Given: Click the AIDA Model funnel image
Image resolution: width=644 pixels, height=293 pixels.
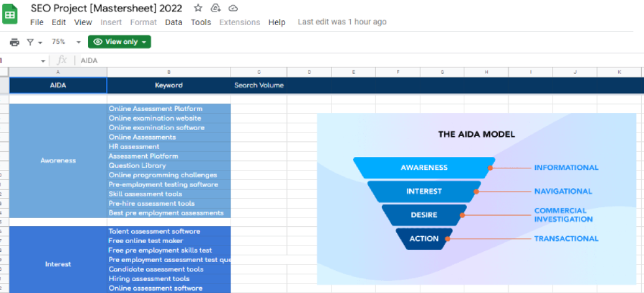Looking at the screenshot, I should tap(477, 199).
